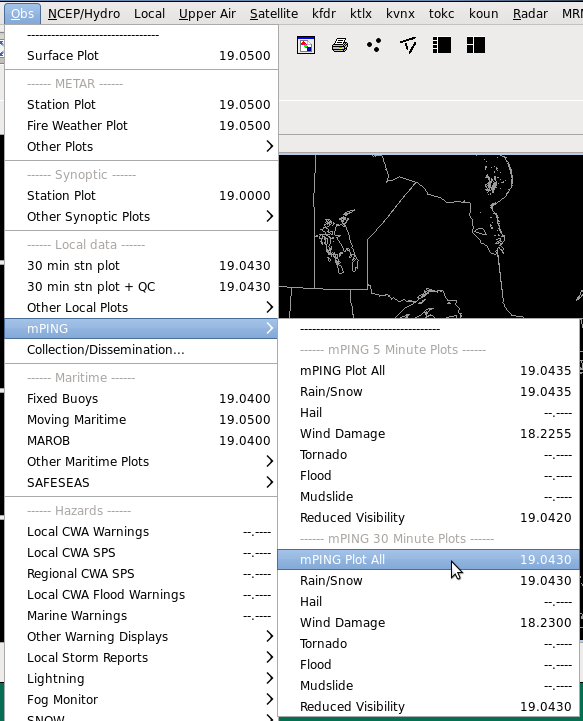Viewport: 583px width, 721px height.
Task: Expand Other Synoptic Plots submenu
Action: point(141,217)
